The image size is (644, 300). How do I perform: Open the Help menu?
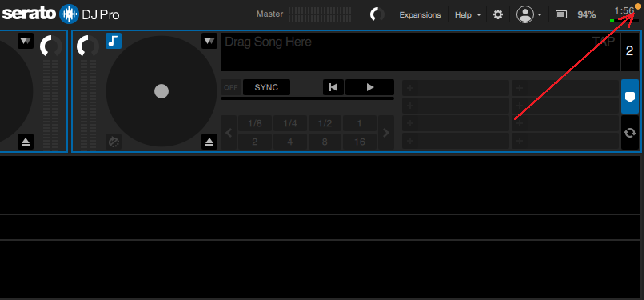pos(467,15)
